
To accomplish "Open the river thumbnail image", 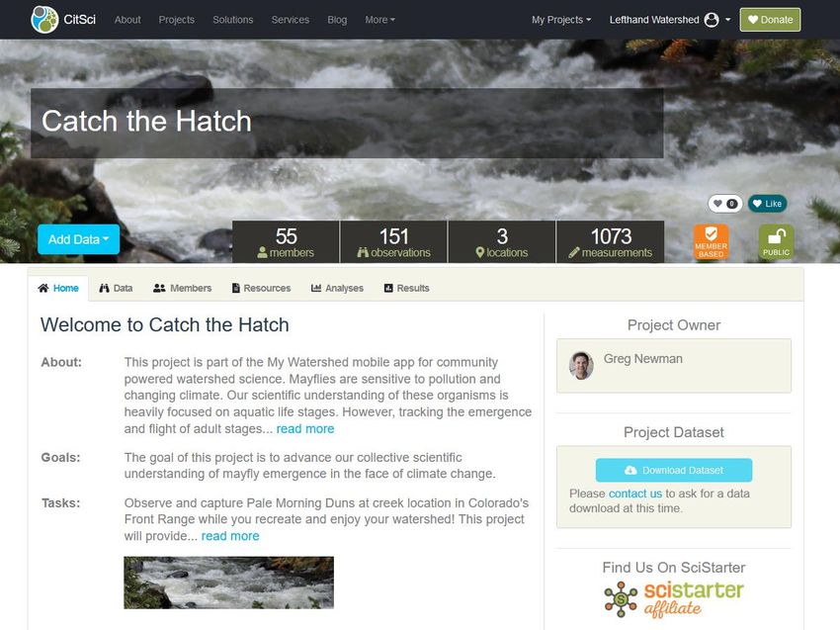I will pos(228,583).
